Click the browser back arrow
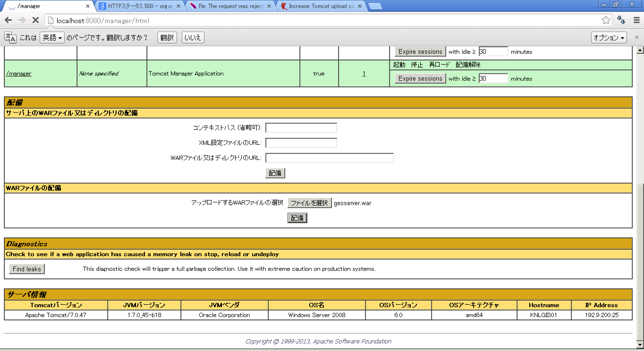The width and height of the screenshot is (644, 351). [x=8, y=20]
